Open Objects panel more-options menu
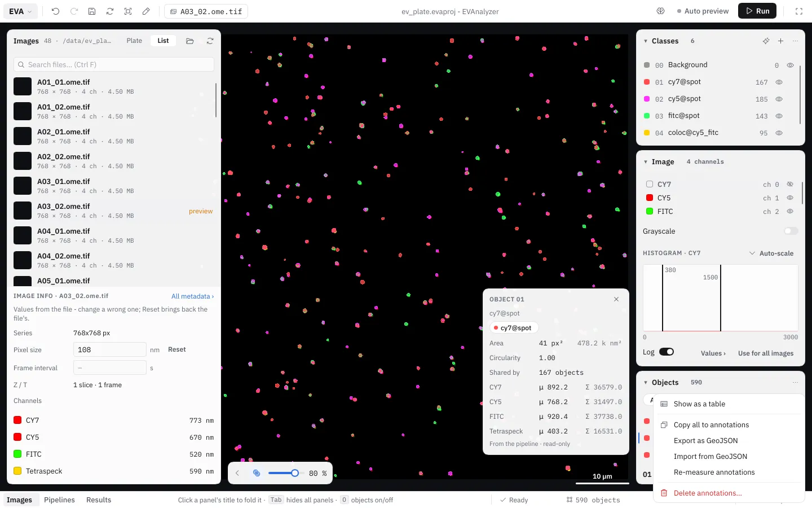 (x=795, y=382)
